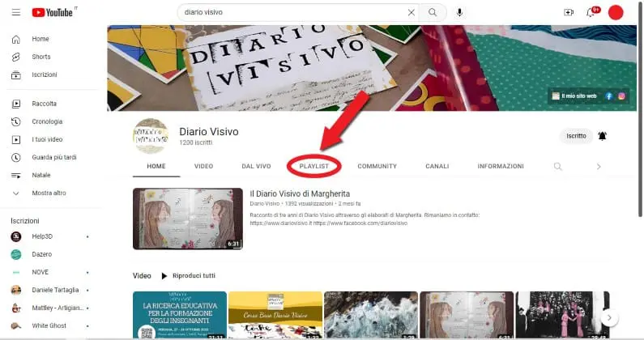Open title Il Diario Visivo di Margherita

300,193
